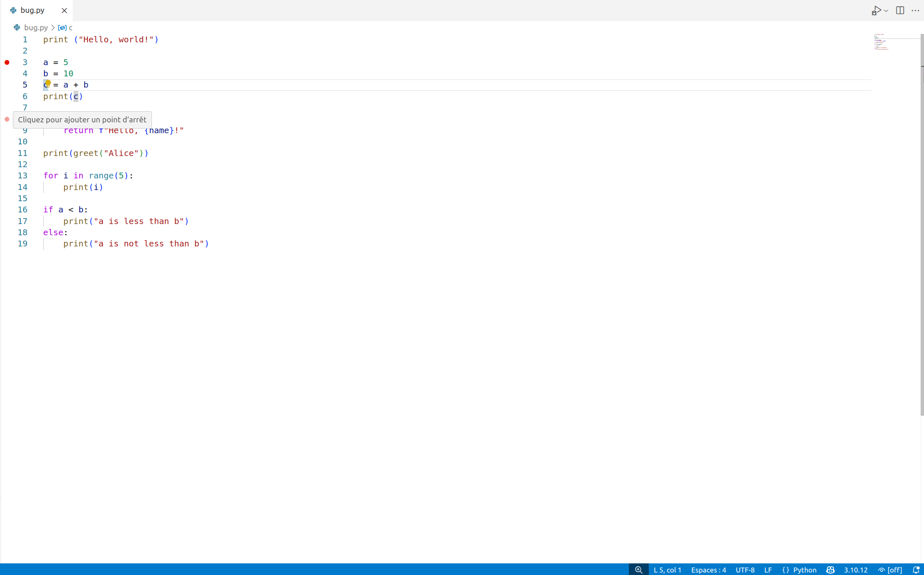Image resolution: width=924 pixels, height=575 pixels.
Task: Open the Split Editor icon
Action: (900, 10)
